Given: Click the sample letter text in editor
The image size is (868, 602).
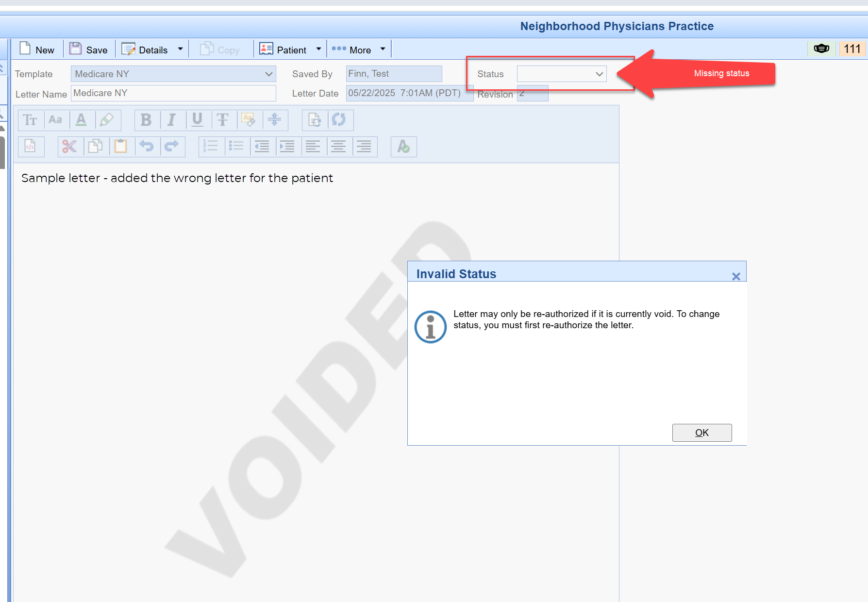Looking at the screenshot, I should (x=177, y=178).
